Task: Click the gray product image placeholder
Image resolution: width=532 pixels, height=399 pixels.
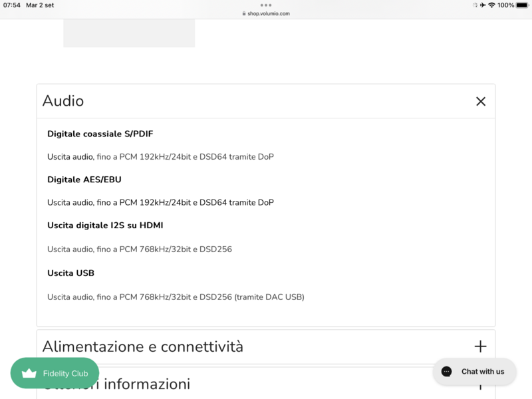Action: (x=129, y=33)
